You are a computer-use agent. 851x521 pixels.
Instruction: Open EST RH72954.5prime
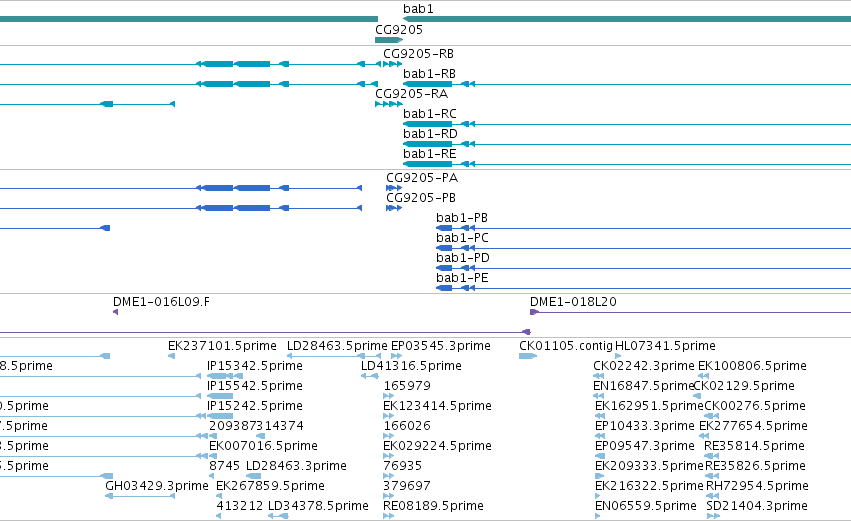coord(757,486)
